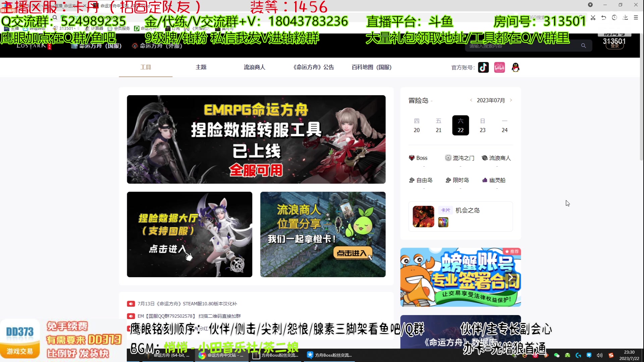This screenshot has height=362, width=644.
Task: Switch to 命运方舟 (64-bit) taskbar window
Action: click(x=168, y=355)
